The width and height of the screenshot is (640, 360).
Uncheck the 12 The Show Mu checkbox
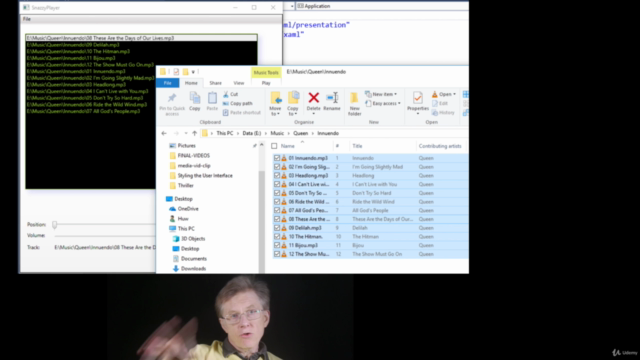277,254
